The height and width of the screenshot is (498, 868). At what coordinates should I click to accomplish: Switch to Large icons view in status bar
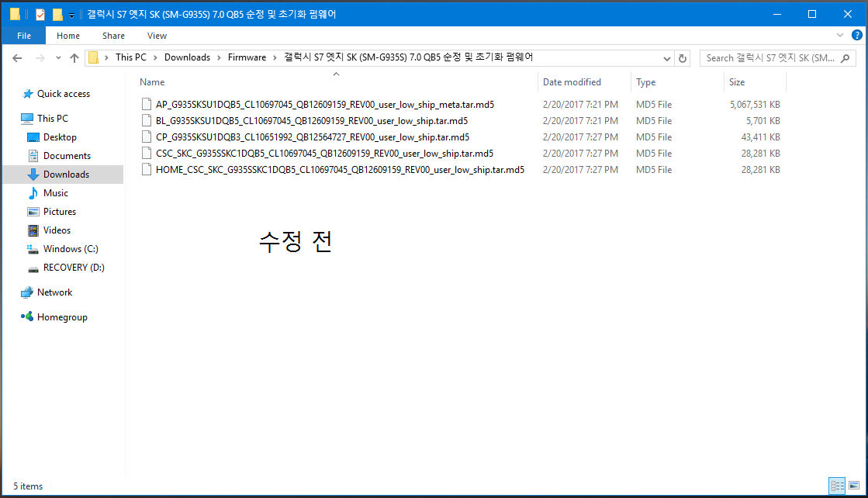pos(852,486)
